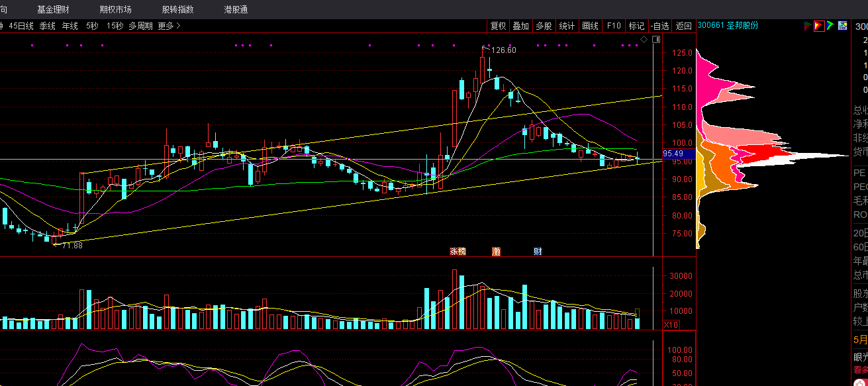The height and width of the screenshot is (386, 868).
Task: Click the red-boxed flag icon beside stock name
Action: (819, 26)
